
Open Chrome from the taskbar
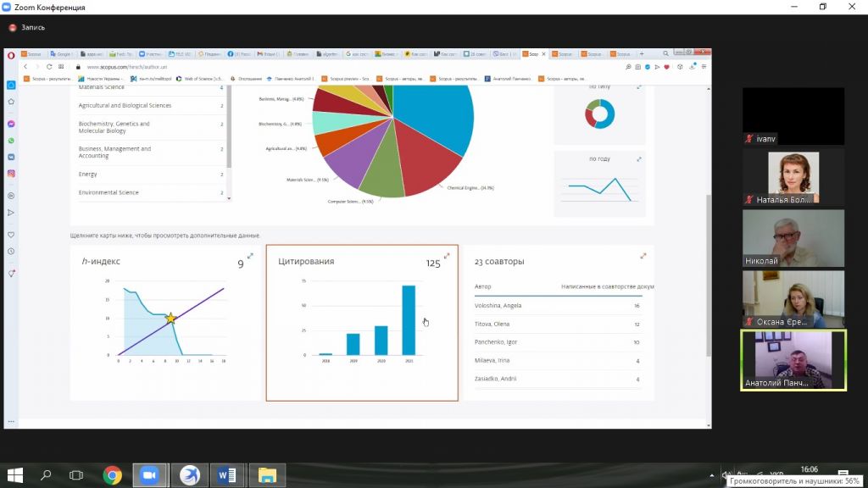tap(113, 475)
